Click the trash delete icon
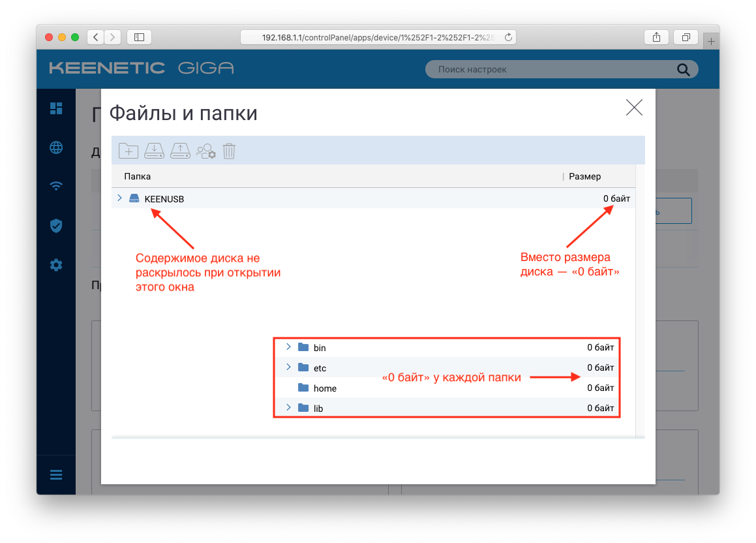The image size is (756, 543). [x=229, y=151]
